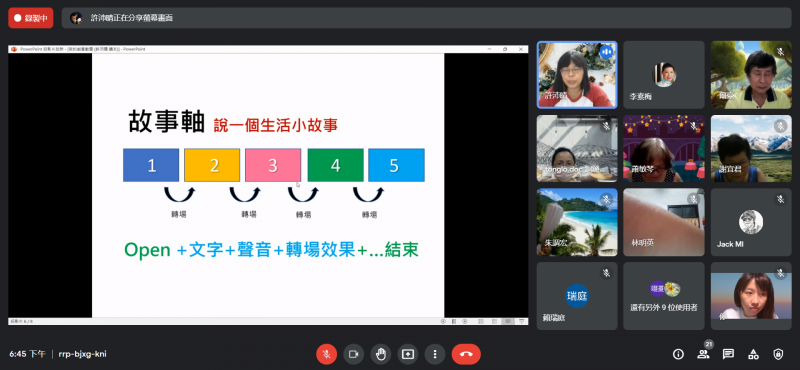The height and width of the screenshot is (370, 800).
Task: Open the 還有另外 9 位使用者 tile
Action: (664, 296)
